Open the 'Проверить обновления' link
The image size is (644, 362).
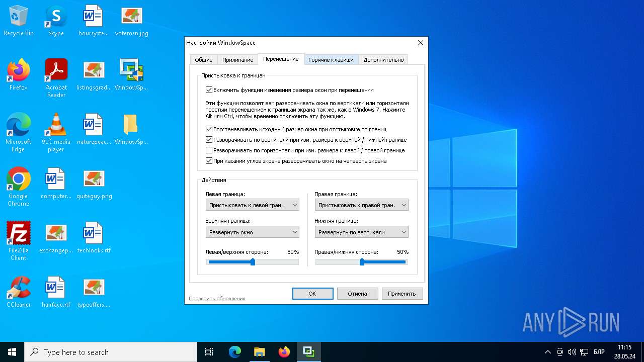(x=217, y=299)
